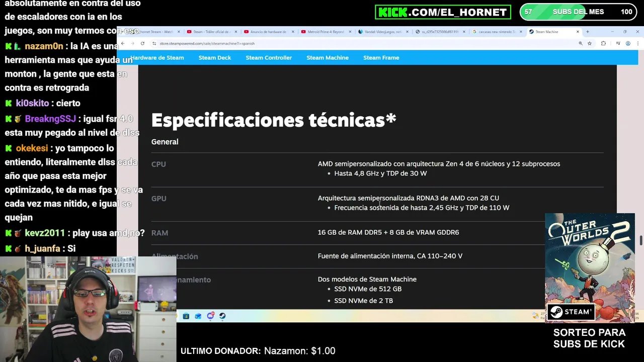Open the Microsoft Store taskbar icon
The image size is (644, 362).
(x=186, y=316)
